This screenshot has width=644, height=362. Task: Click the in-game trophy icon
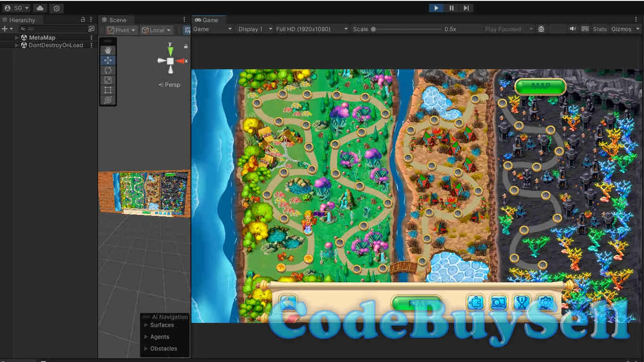521,302
